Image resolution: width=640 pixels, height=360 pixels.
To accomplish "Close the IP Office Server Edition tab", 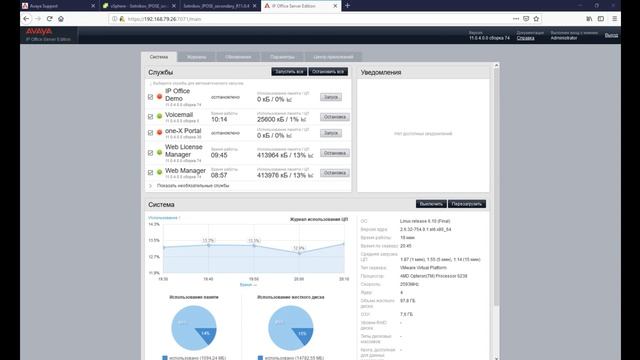I will point(335,6).
